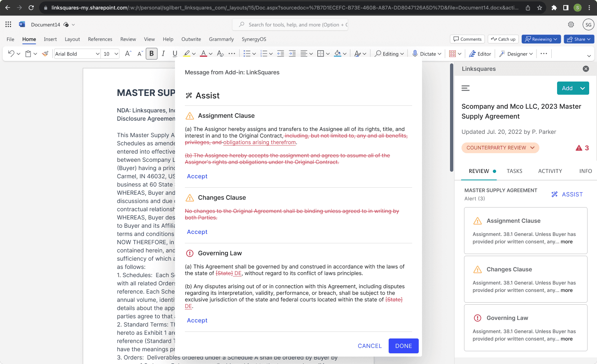Open the browser extensions puzzle icon
Image resolution: width=597 pixels, height=364 pixels.
click(x=554, y=7)
